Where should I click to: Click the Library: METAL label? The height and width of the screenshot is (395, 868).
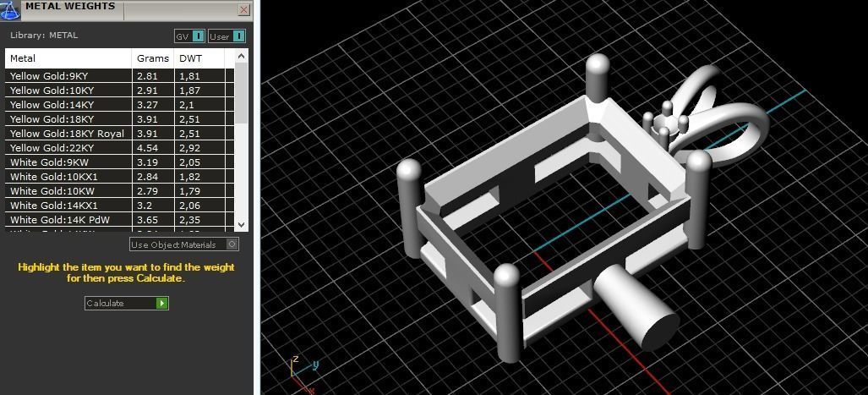44,35
